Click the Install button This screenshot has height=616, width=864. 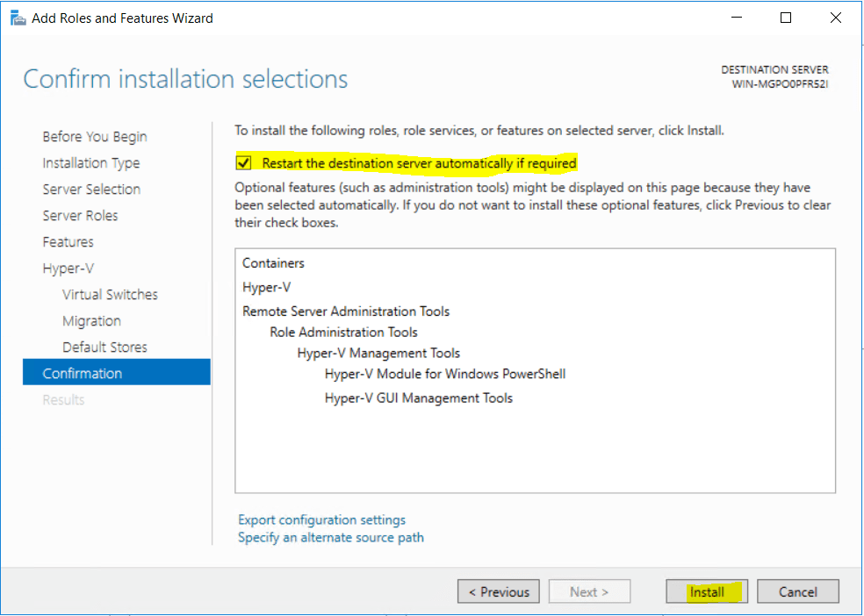coord(706,591)
